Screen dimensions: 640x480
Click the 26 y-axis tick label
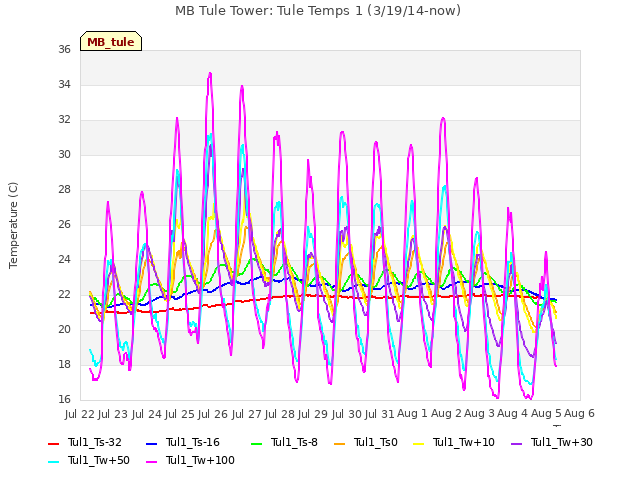pos(64,224)
